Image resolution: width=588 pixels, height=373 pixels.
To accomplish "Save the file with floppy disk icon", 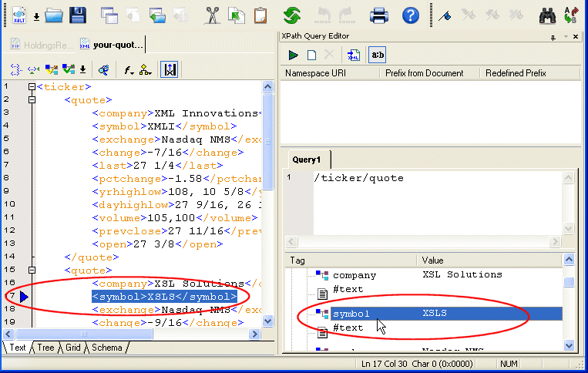I will (x=77, y=15).
